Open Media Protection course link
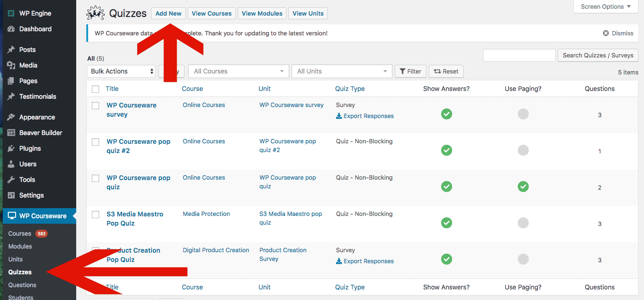Image resolution: width=644 pixels, height=300 pixels. [x=206, y=214]
